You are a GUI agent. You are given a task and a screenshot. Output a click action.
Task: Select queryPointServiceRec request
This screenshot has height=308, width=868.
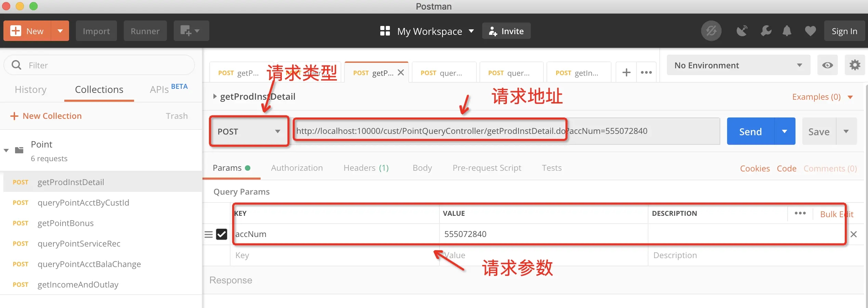103,243
